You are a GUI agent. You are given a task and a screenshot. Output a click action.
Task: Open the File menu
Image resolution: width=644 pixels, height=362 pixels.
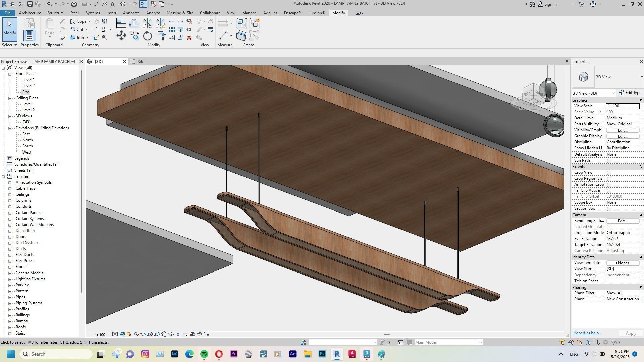coord(7,13)
